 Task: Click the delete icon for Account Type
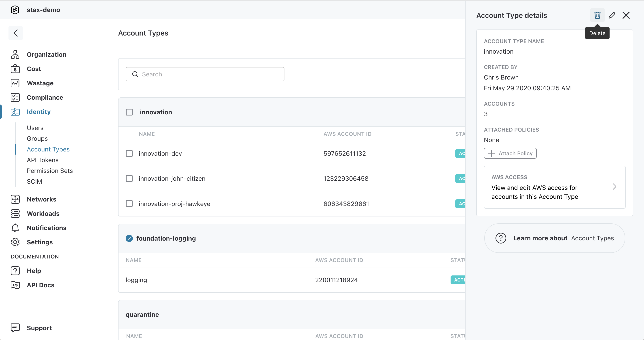coord(597,15)
